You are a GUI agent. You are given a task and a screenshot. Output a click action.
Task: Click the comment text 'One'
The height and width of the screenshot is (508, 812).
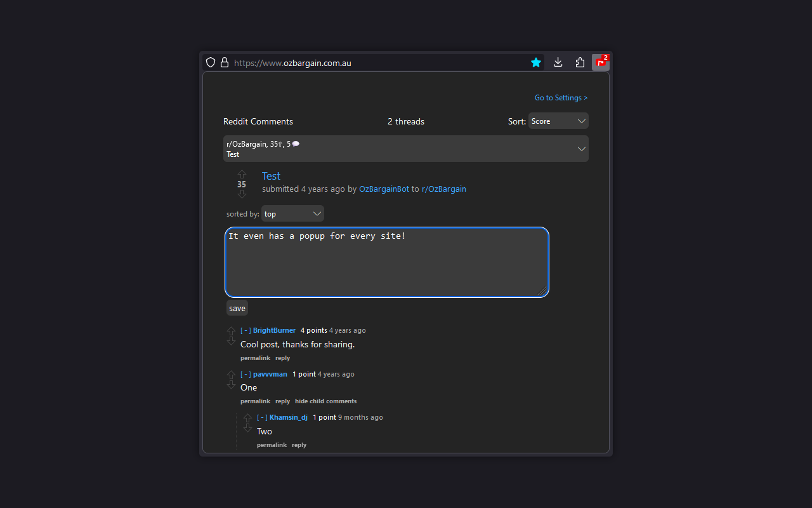tap(249, 387)
